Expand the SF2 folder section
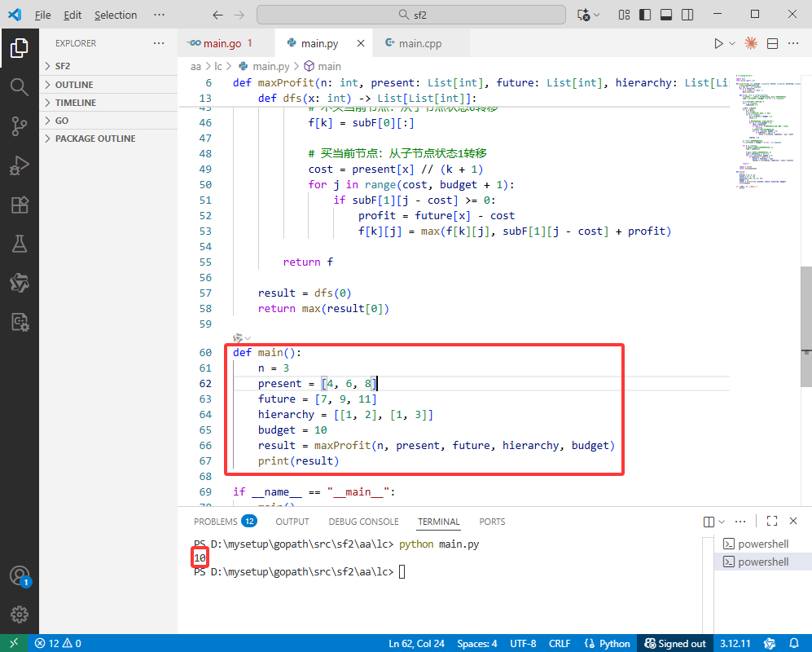Image resolution: width=812 pixels, height=652 pixels. coord(108,66)
